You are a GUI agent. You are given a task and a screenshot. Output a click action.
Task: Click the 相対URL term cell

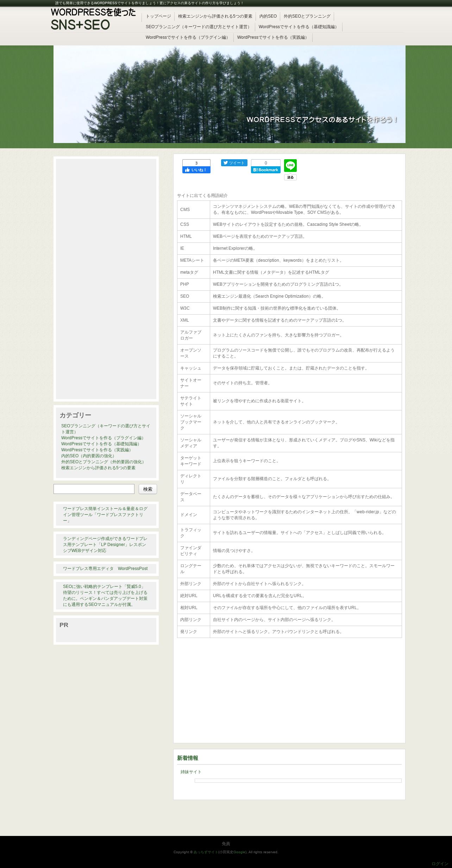[194, 608]
